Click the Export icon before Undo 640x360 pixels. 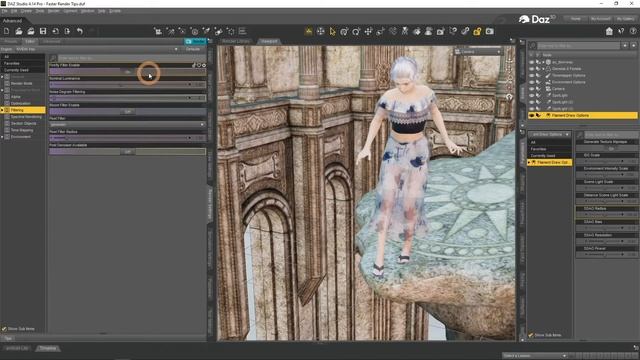point(67,31)
